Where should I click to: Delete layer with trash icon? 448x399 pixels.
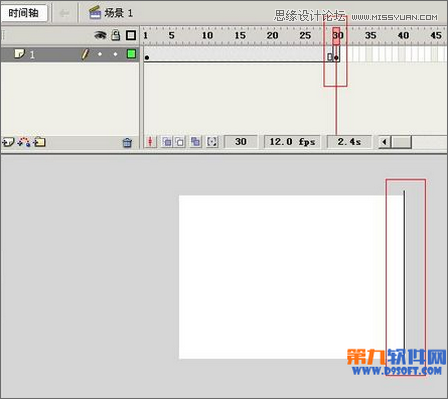pos(127,143)
